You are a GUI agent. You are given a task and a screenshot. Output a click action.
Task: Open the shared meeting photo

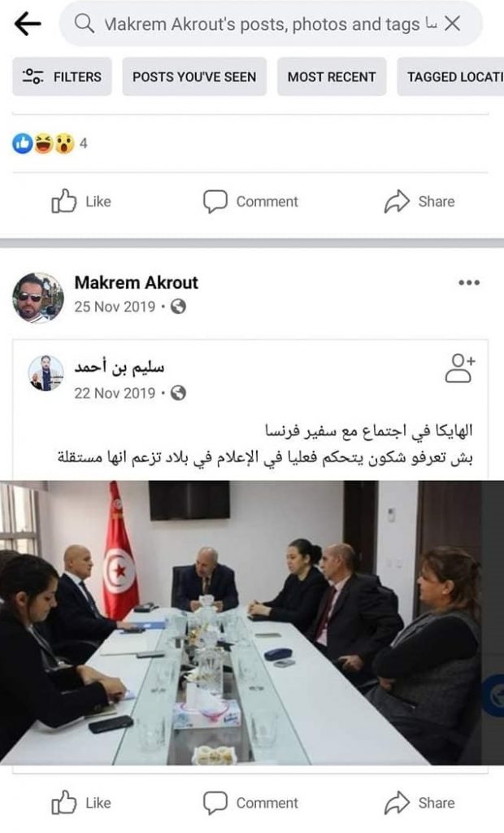tap(252, 622)
